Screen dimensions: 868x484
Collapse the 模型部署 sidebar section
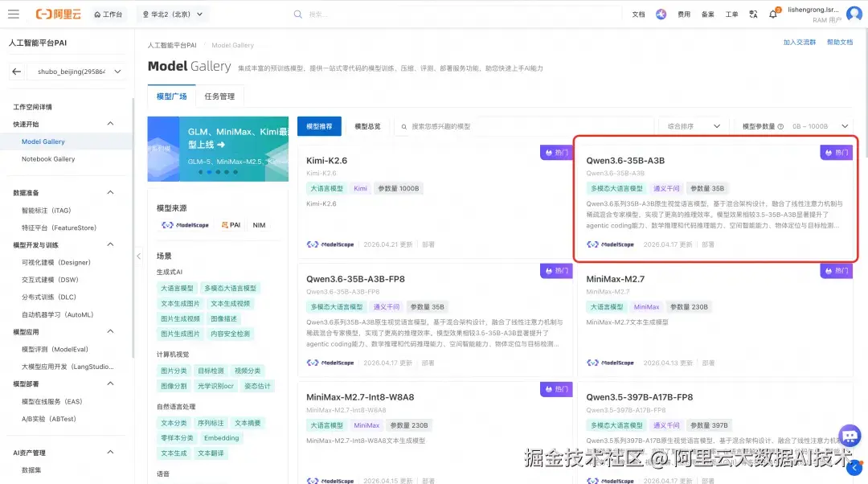click(x=110, y=384)
